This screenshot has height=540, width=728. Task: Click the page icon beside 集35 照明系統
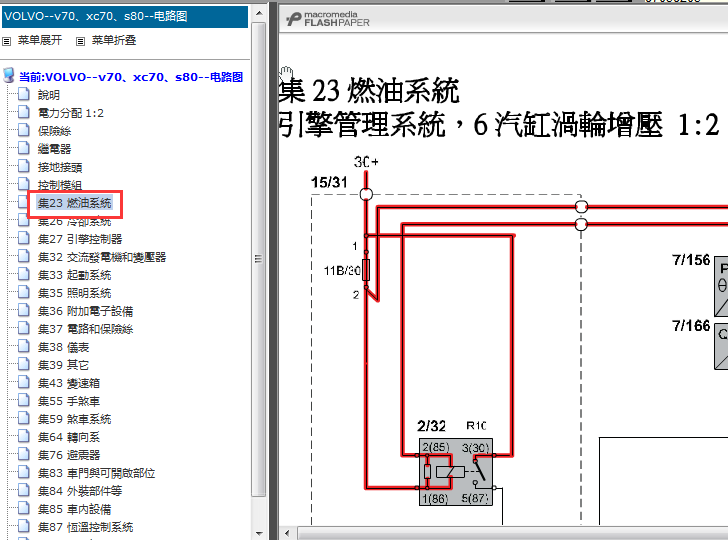24,292
